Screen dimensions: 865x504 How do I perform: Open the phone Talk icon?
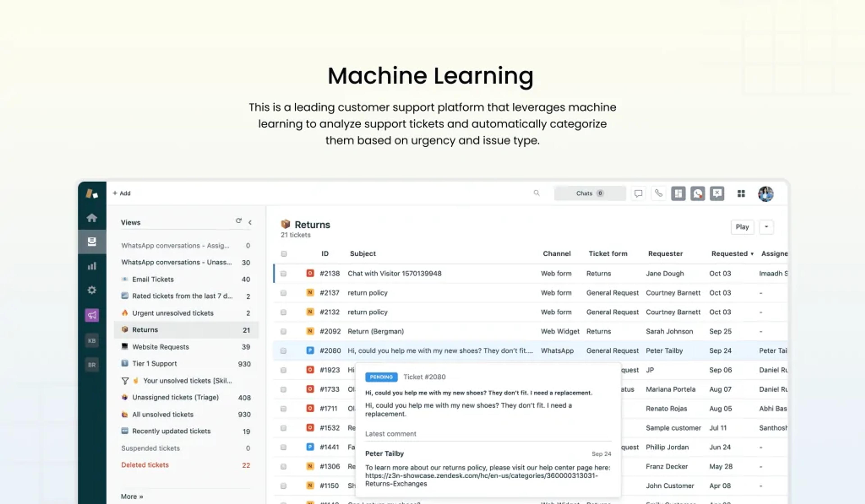click(658, 193)
